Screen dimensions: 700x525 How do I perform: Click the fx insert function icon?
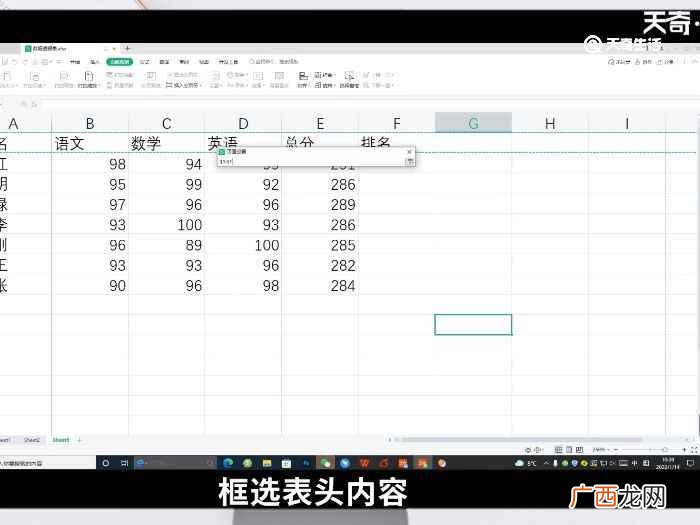(x=34, y=104)
